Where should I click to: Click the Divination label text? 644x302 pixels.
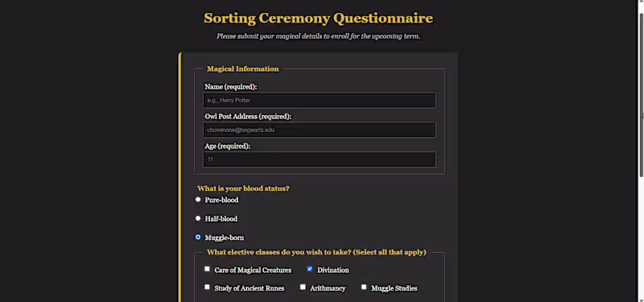coord(333,271)
